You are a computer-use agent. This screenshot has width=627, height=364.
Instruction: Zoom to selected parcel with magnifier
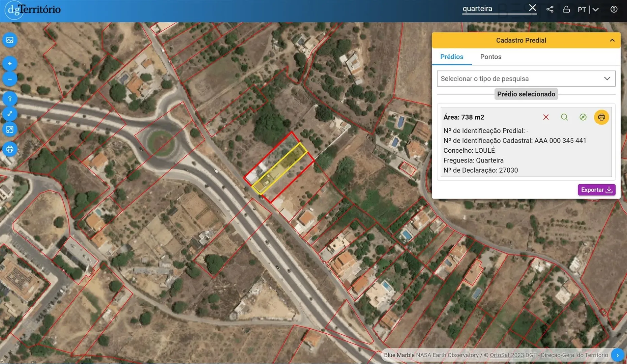[x=564, y=117]
